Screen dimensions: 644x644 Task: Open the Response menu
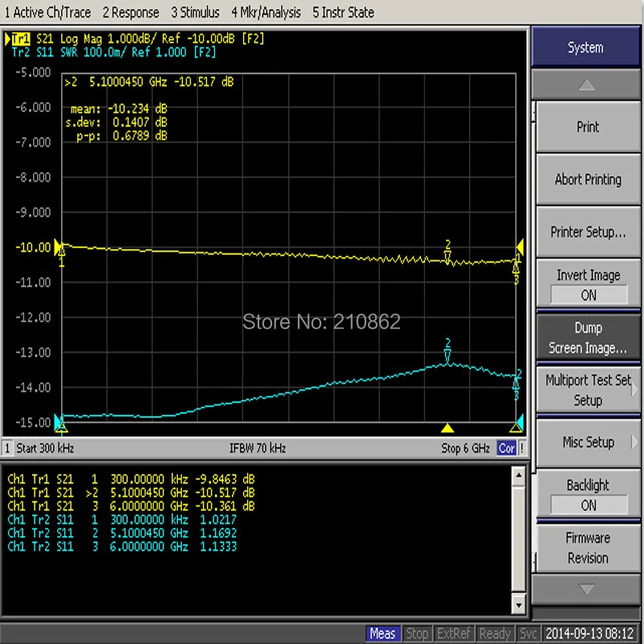[130, 12]
